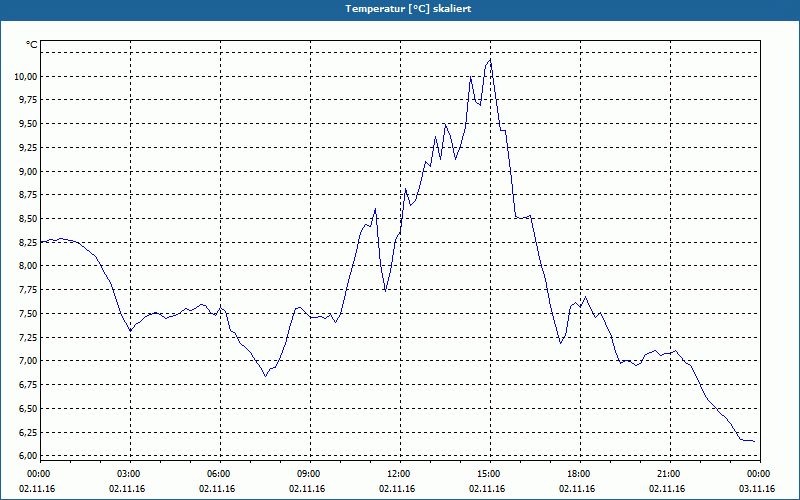Click the title 'Temperatur [°C] skaliert'
Viewport: 800px width, 500px height.
[x=408, y=9]
